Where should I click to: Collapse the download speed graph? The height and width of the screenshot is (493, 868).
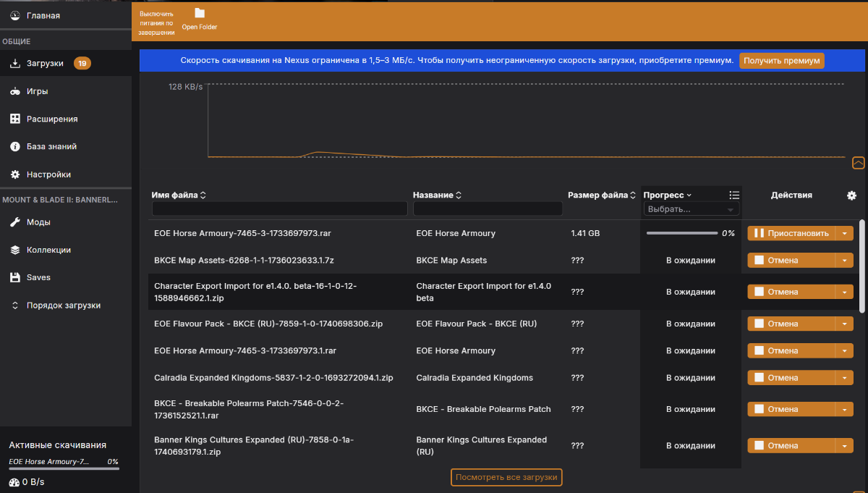[859, 163]
